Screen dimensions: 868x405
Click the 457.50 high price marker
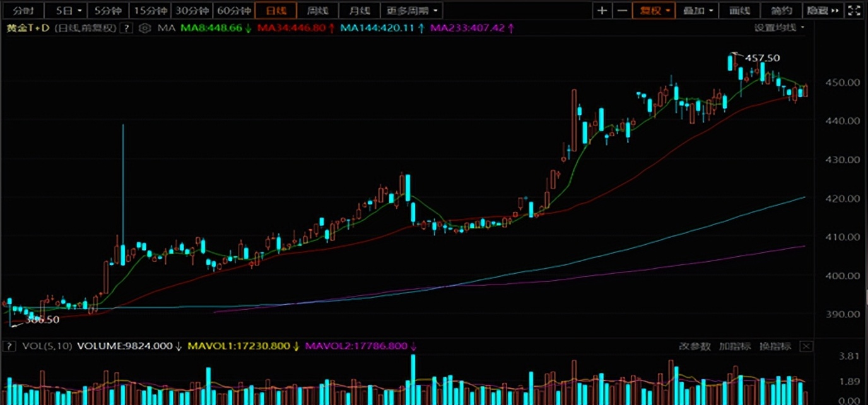[762, 58]
